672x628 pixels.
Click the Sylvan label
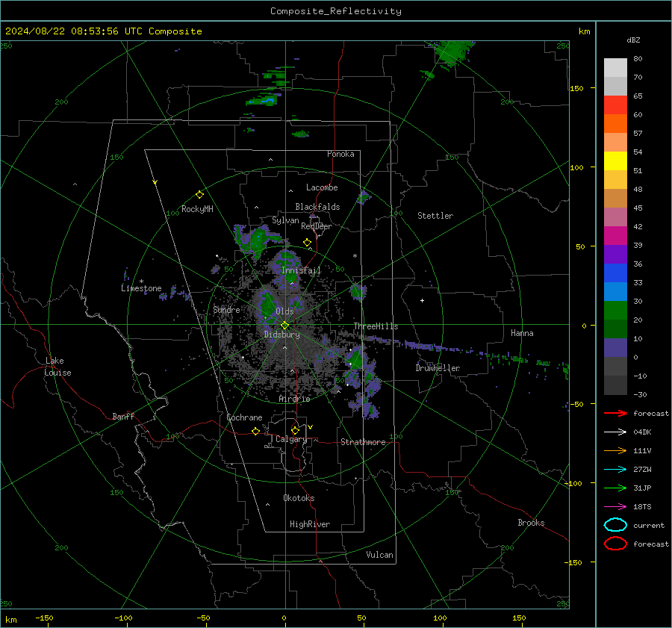tap(285, 220)
